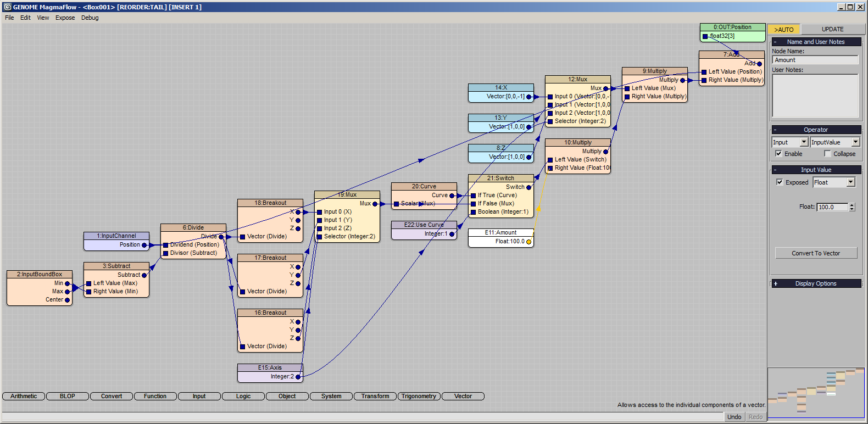Viewport: 868px width, 424px height.
Task: Click Position output socket on 1:InputChannel node
Action: click(x=144, y=245)
